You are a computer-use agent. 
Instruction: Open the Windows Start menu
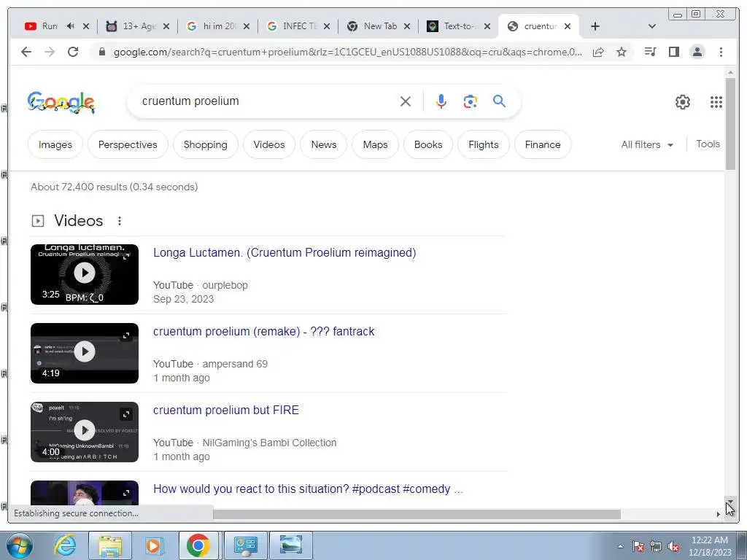[20, 545]
